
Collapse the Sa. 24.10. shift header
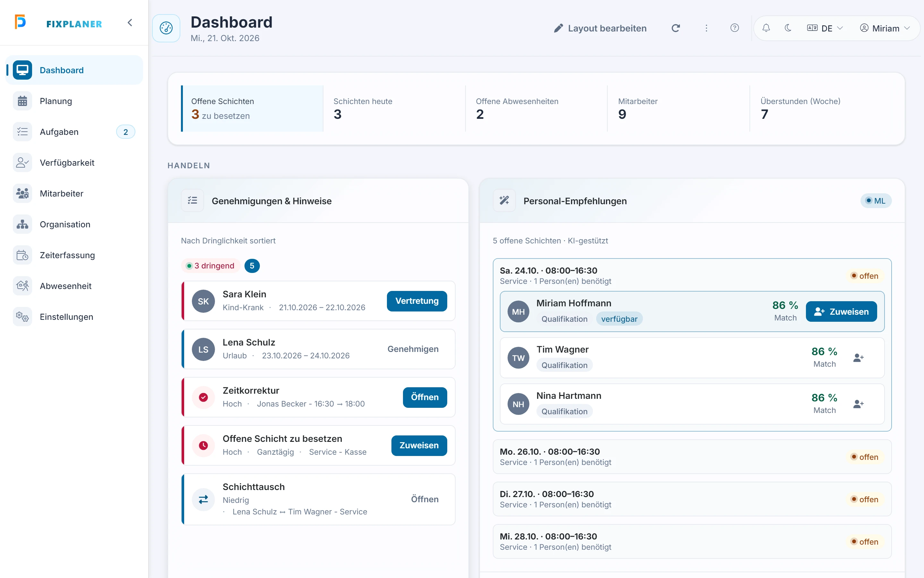(x=692, y=276)
